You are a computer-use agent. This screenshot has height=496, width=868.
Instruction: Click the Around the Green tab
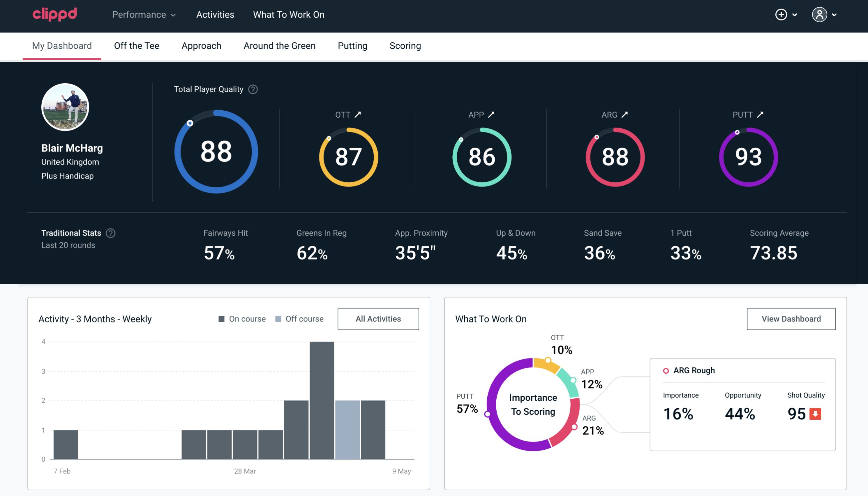point(279,45)
